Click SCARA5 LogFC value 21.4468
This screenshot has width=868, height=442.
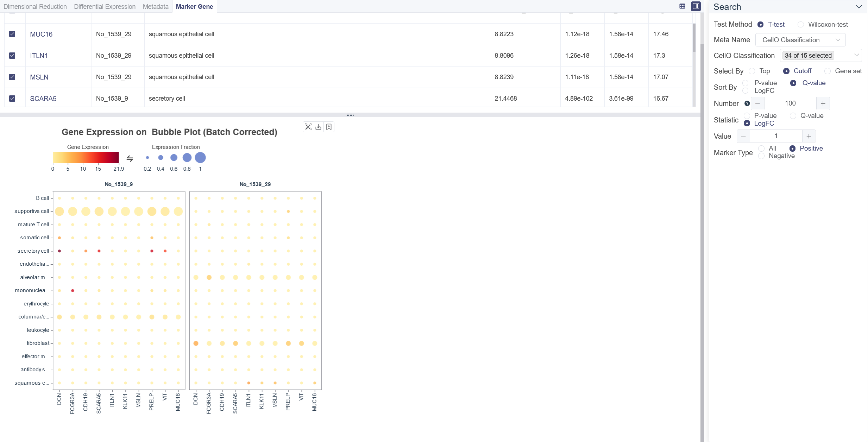coord(506,99)
